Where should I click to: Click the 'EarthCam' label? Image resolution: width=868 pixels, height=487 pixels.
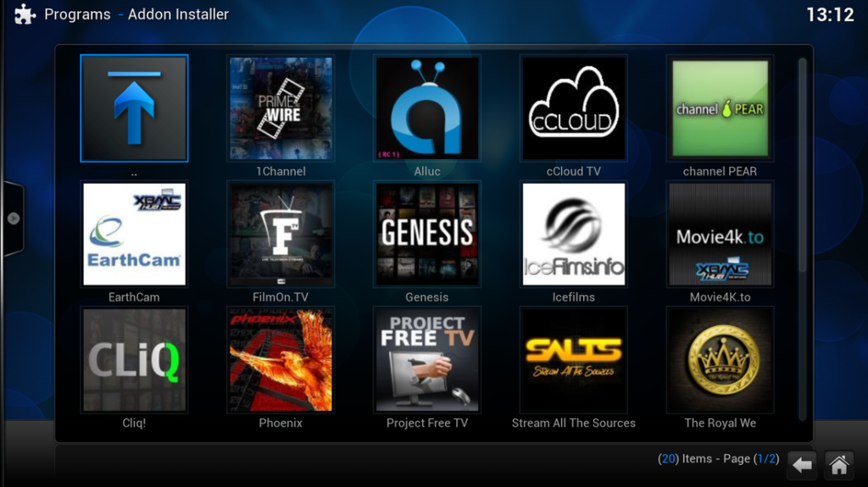tap(134, 297)
